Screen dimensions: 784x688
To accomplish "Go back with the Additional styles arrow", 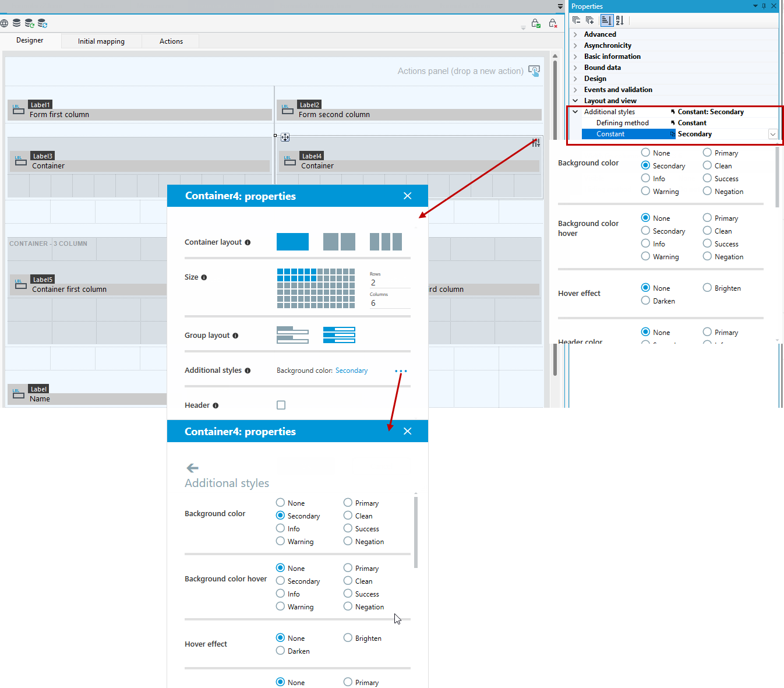I will 192,468.
